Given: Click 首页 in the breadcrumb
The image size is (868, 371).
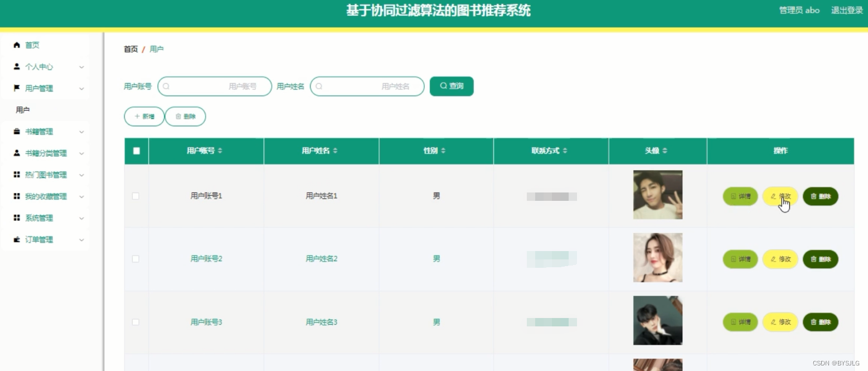Looking at the screenshot, I should pos(130,49).
